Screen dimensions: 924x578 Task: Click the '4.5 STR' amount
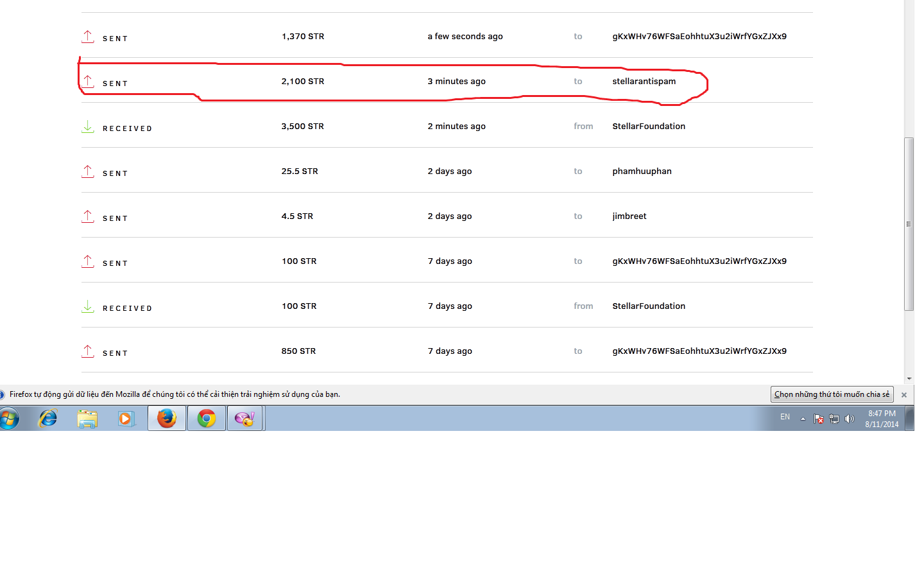pos(297,216)
